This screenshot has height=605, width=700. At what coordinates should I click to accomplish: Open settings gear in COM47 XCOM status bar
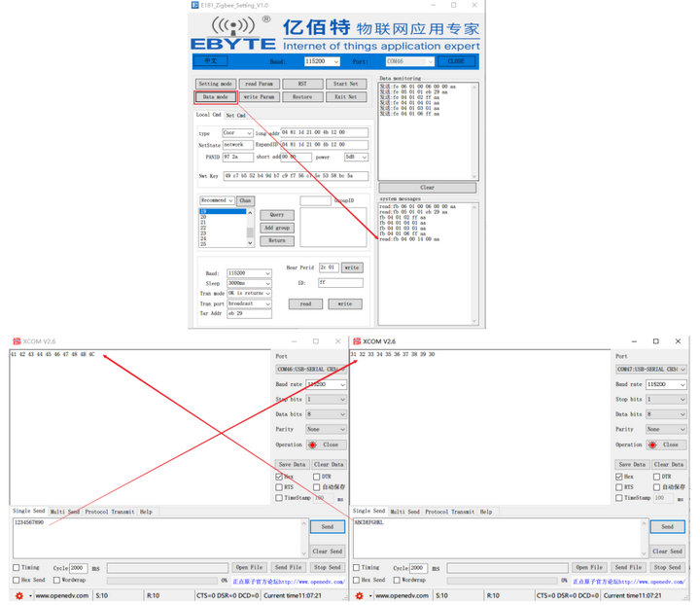tap(360, 595)
